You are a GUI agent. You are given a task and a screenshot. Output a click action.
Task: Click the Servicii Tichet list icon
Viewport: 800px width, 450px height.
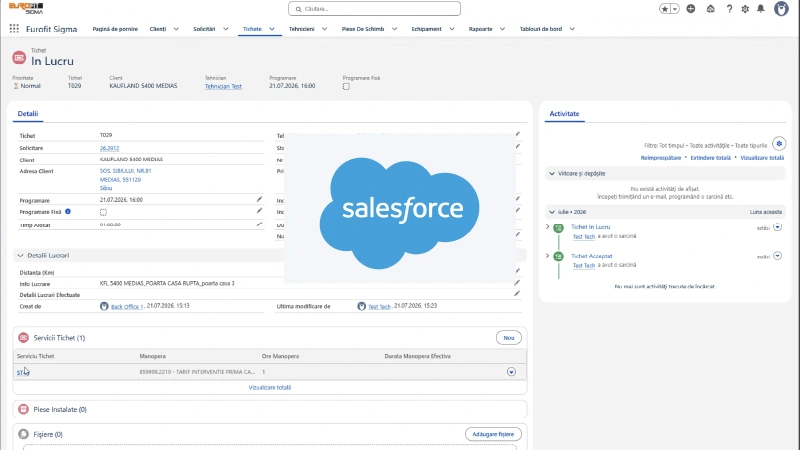pos(23,338)
